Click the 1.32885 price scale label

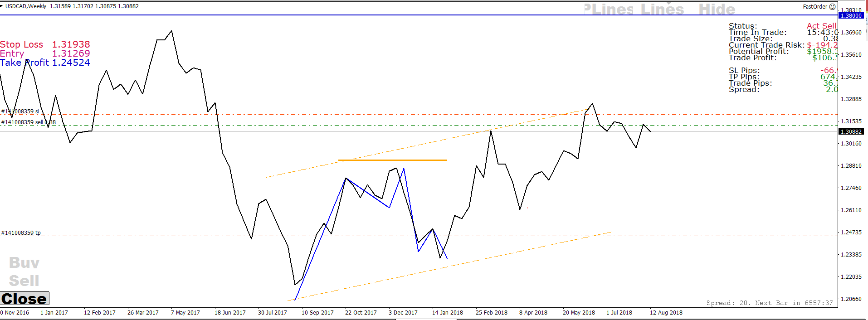tap(851, 99)
